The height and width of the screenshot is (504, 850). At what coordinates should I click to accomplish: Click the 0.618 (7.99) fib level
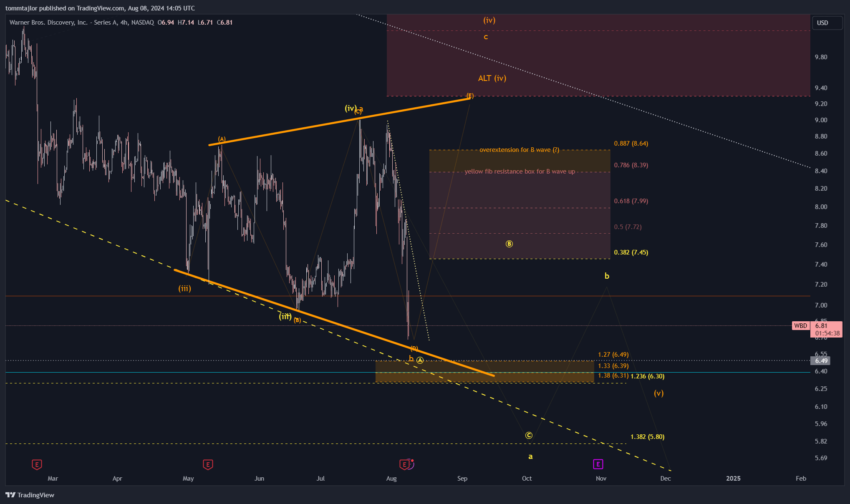631,201
